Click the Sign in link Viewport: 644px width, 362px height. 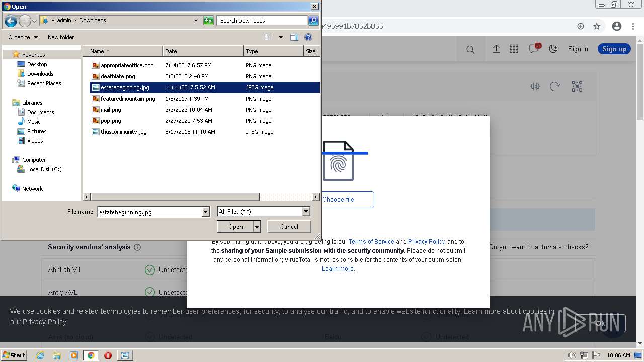pos(578,49)
